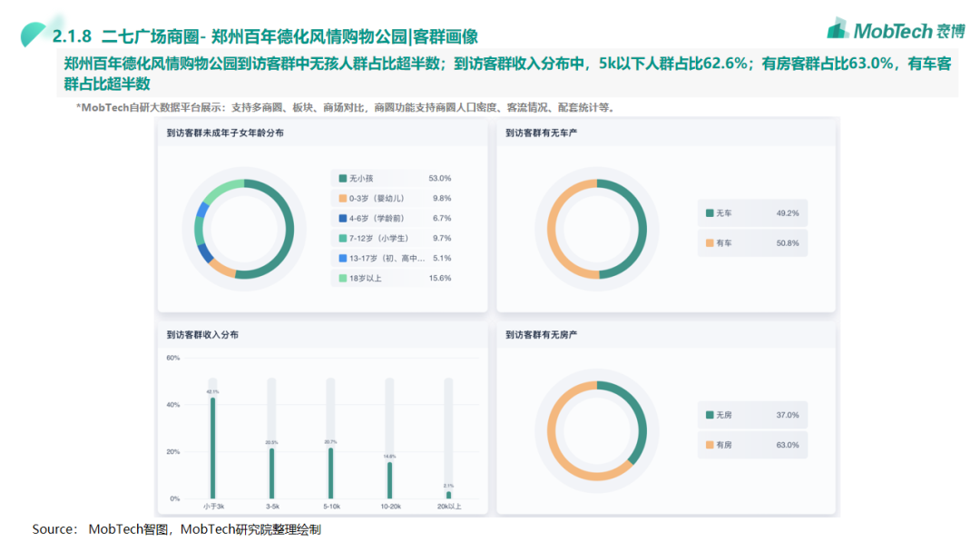Click the 无车 legend button
980x552 pixels.
pyautogui.click(x=752, y=213)
